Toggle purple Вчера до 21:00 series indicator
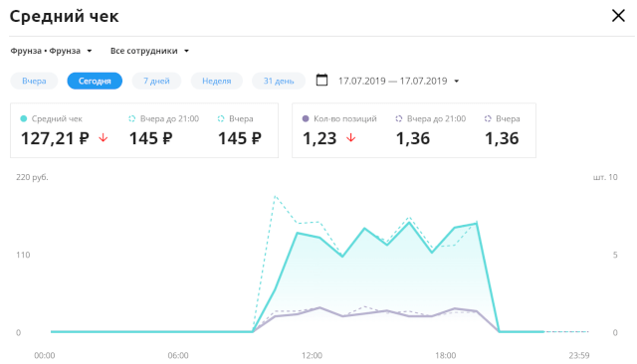 [x=398, y=118]
